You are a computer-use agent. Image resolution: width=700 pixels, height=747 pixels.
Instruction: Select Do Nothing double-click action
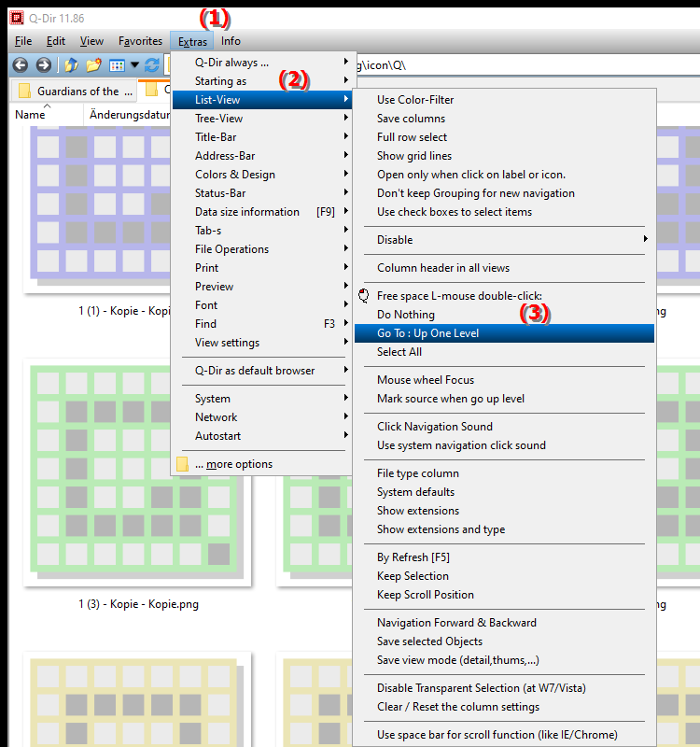tap(505, 315)
